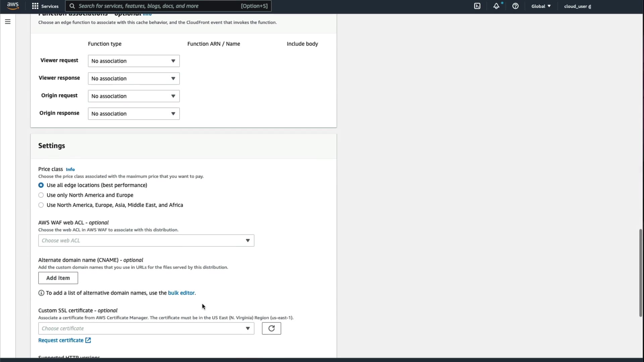Expand the hamburger side navigation
This screenshot has height=362, width=644.
[x=8, y=22]
